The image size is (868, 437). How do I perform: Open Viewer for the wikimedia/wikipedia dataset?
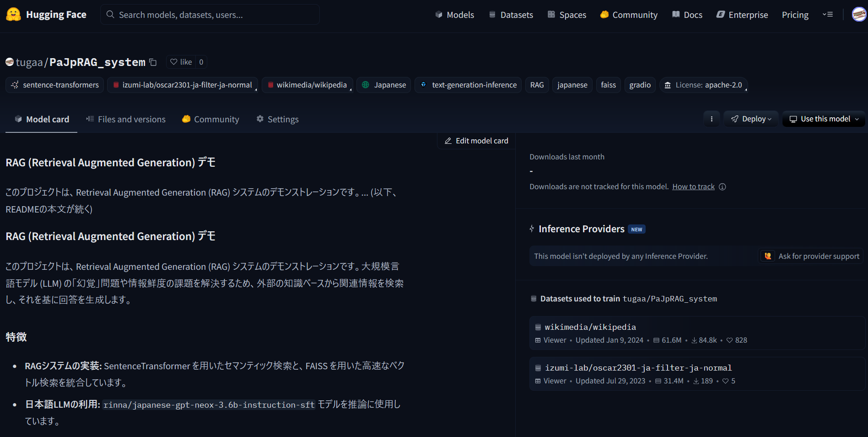click(550, 340)
